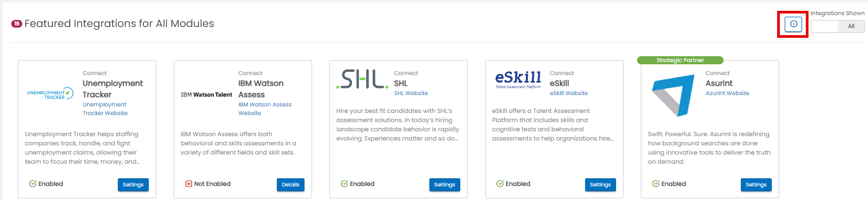Image resolution: width=868 pixels, height=201 pixels.
Task: Follow the SHL Website link
Action: (411, 93)
